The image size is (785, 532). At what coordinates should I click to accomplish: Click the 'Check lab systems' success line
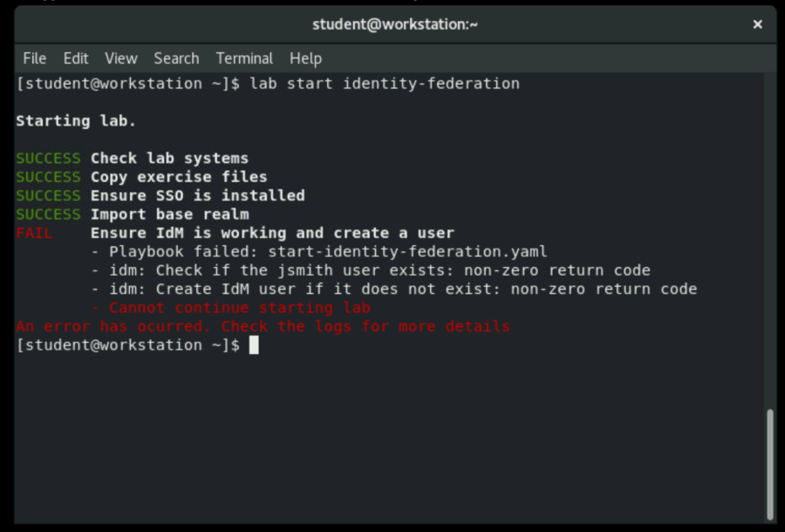coord(169,159)
